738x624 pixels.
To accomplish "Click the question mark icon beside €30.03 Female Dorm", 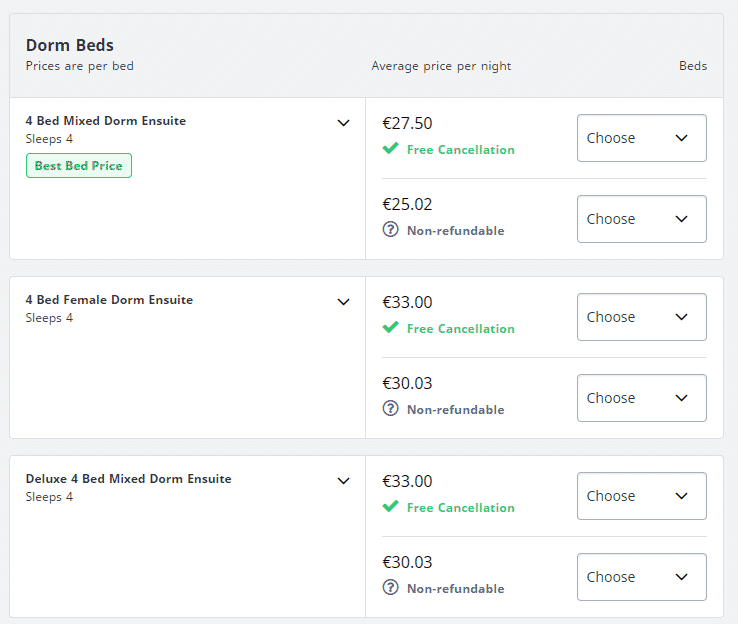I will (390, 408).
